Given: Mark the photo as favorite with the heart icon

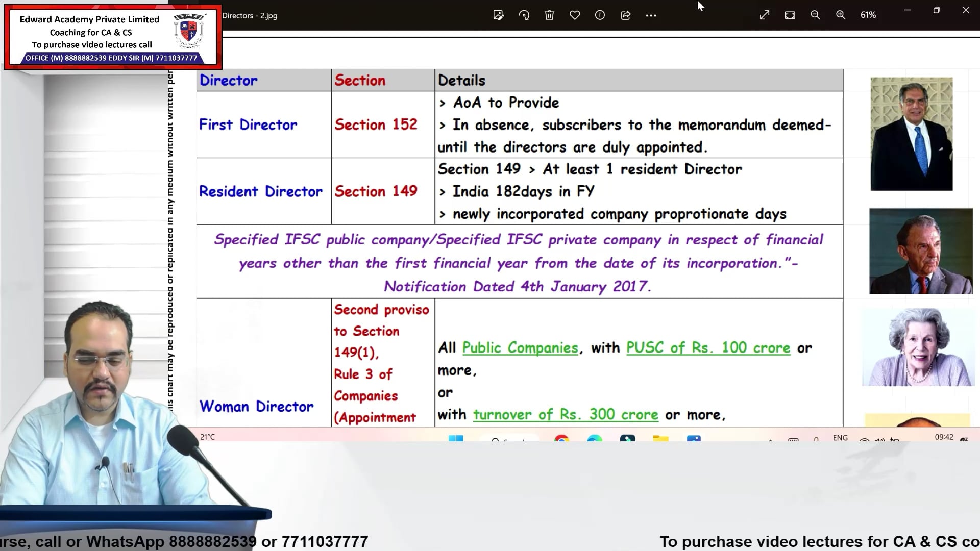Looking at the screenshot, I should [x=575, y=15].
